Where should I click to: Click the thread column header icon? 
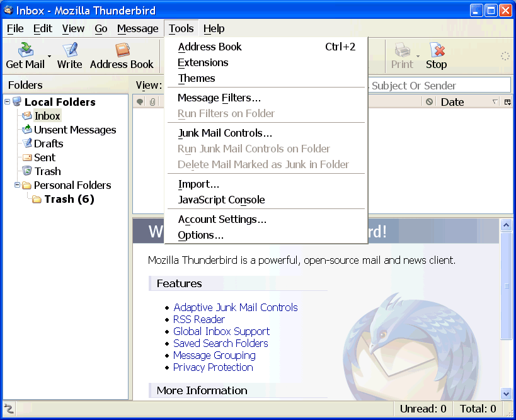point(139,102)
